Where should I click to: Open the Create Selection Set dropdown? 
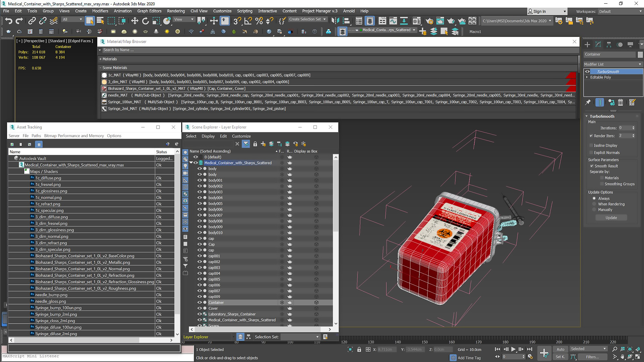click(308, 19)
